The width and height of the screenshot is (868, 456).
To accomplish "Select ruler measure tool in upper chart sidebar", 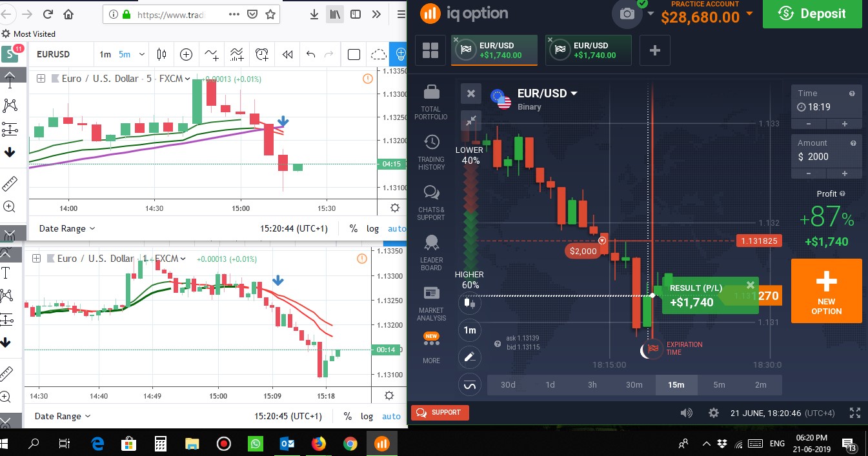I will [9, 183].
